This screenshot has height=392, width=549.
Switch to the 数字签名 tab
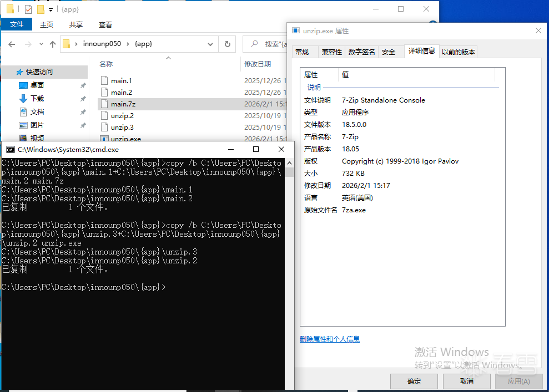point(361,52)
